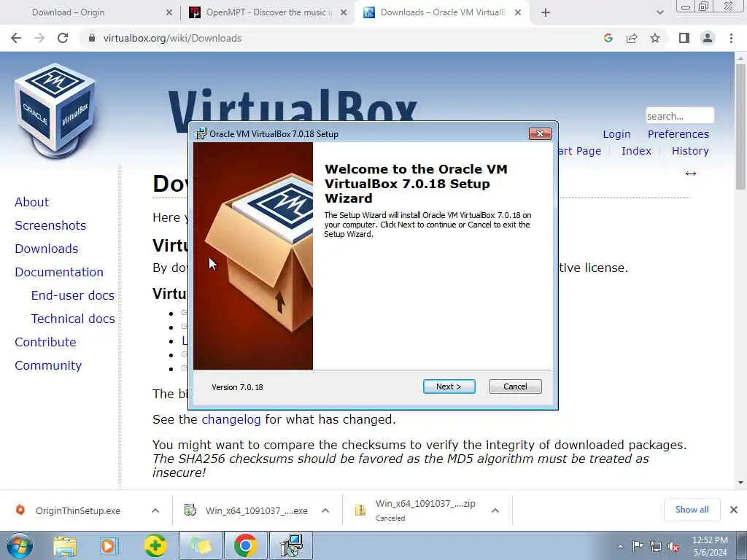Image resolution: width=747 pixels, height=560 pixels.
Task: Close the downloads bar
Action: (x=734, y=510)
